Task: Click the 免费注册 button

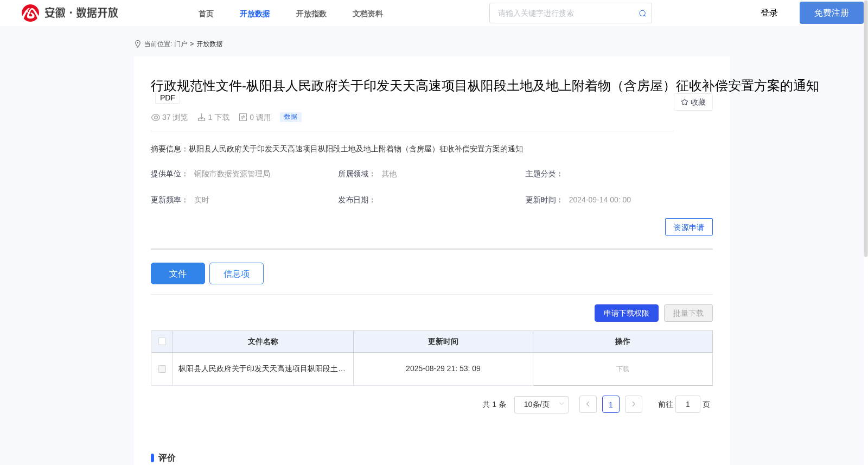Action: (x=832, y=12)
